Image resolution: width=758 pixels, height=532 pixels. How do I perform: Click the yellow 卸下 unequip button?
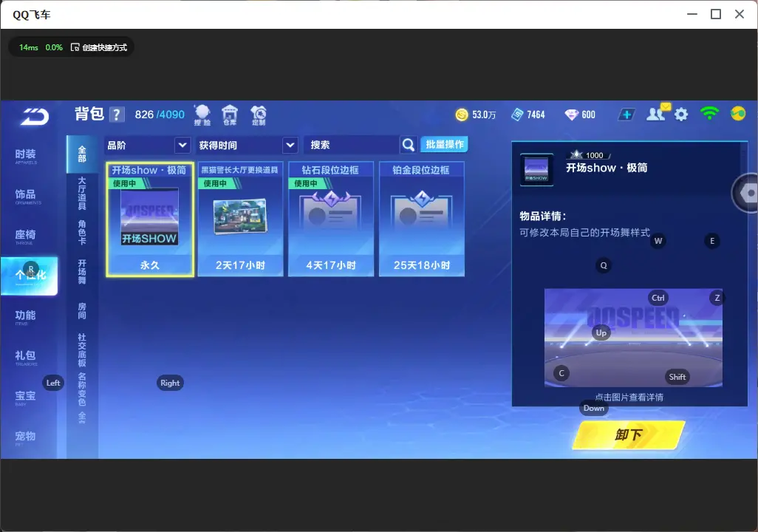[x=629, y=434]
